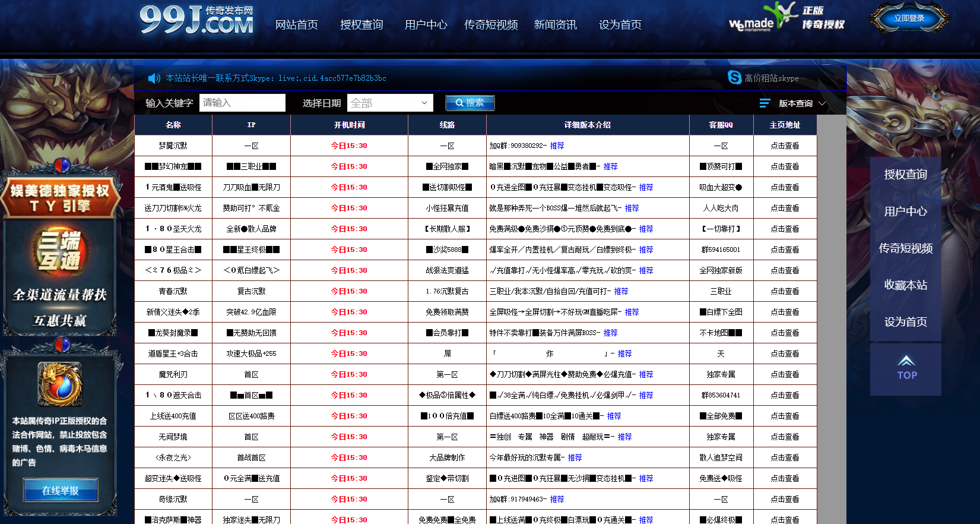Open the 选择日期 dropdown showing 全部
Viewport: 980px width, 524px height.
coord(390,103)
